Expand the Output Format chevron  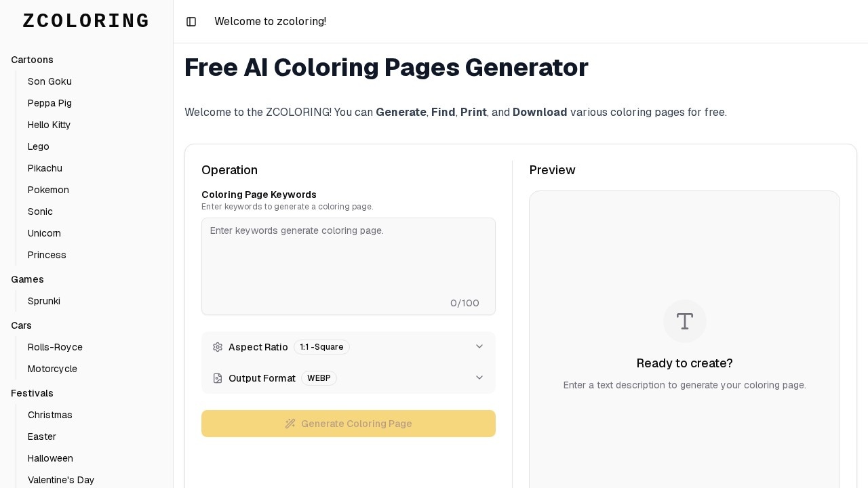(479, 378)
